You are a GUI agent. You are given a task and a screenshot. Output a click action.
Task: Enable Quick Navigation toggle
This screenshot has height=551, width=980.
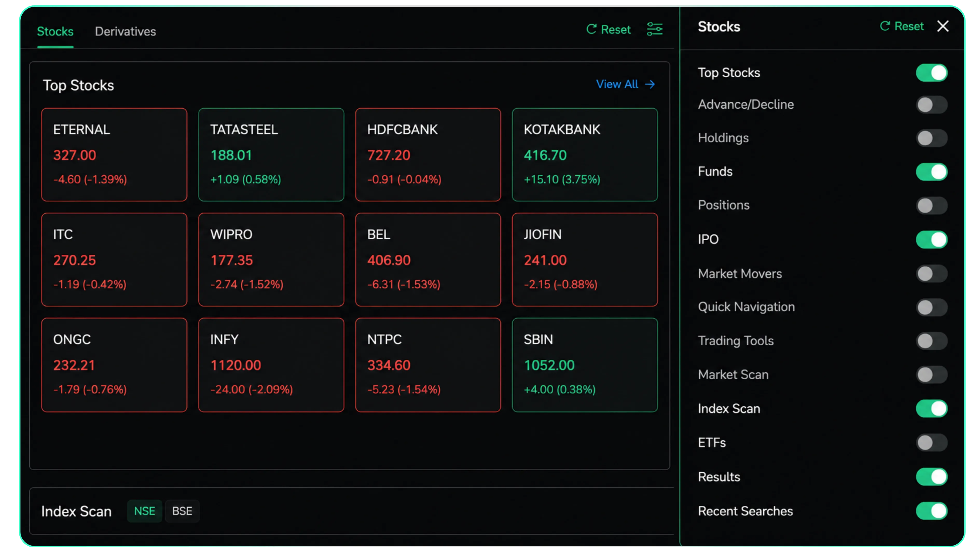(931, 307)
